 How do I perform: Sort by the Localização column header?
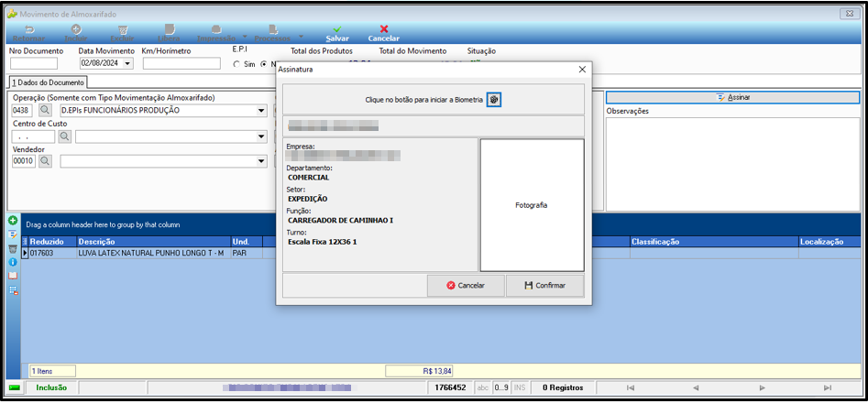(828, 242)
